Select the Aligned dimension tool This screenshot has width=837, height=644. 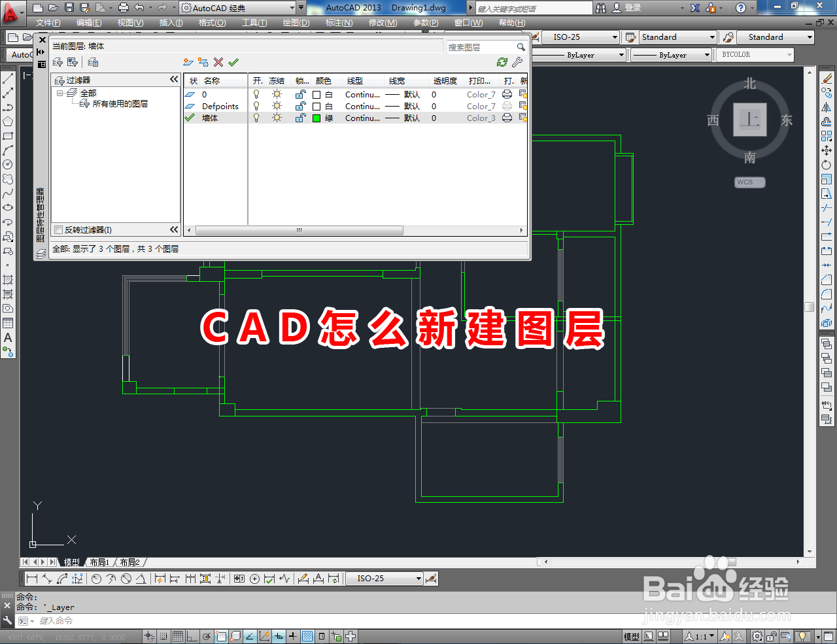(47, 579)
